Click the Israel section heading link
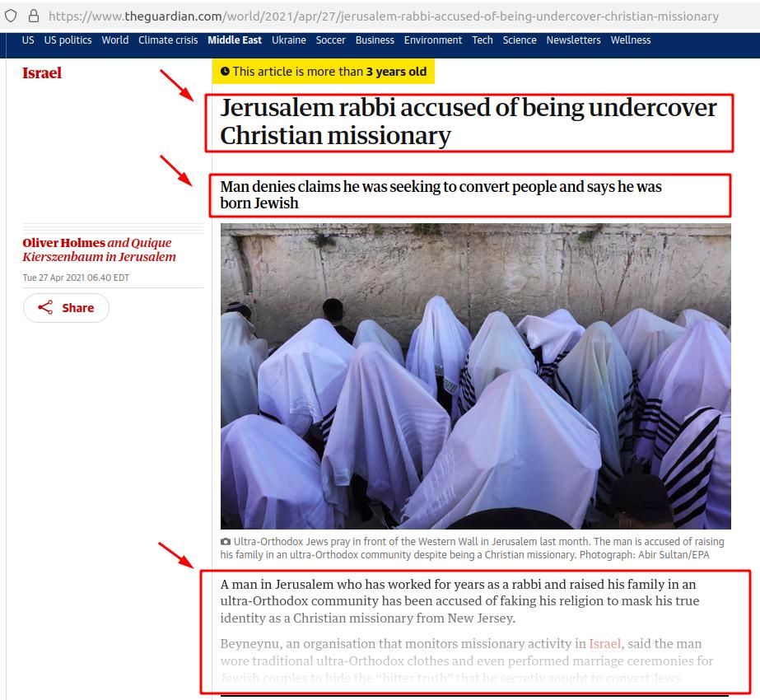 [42, 72]
